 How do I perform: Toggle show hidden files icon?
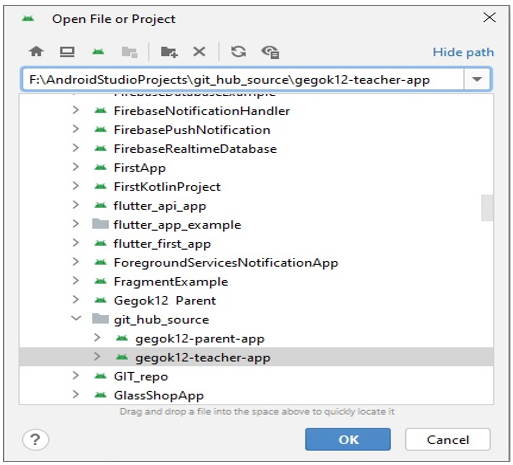270,52
